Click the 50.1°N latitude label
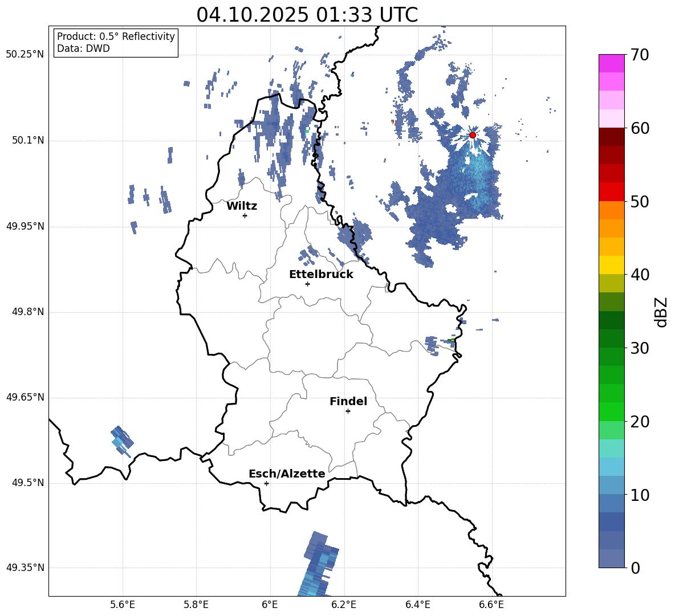The image size is (675, 616). tap(27, 141)
